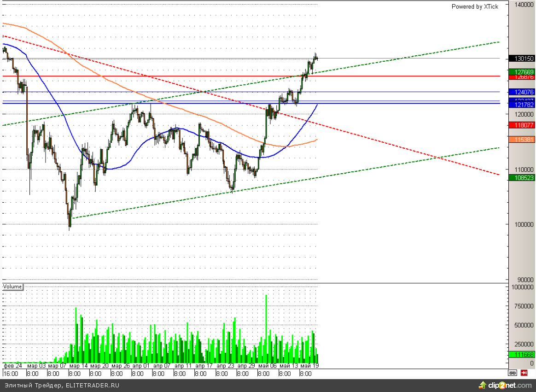Select the green 108523 price label
Viewport: 536px width, 392px height.
(x=522, y=178)
